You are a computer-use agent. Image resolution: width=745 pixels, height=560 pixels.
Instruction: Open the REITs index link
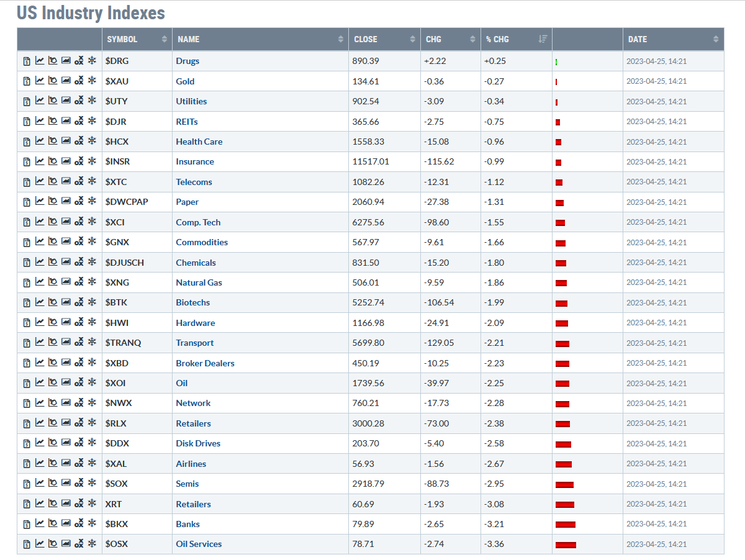187,122
